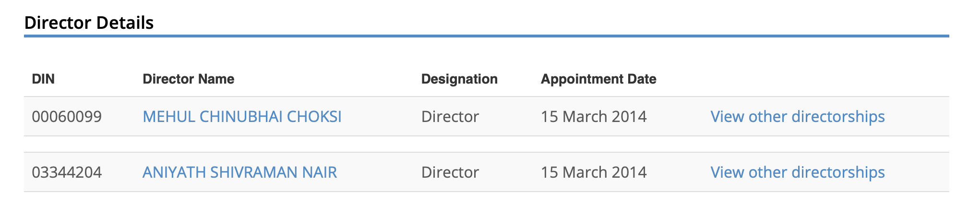
Task: Click the surname CHOKSI in the first name link
Action: coord(314,117)
